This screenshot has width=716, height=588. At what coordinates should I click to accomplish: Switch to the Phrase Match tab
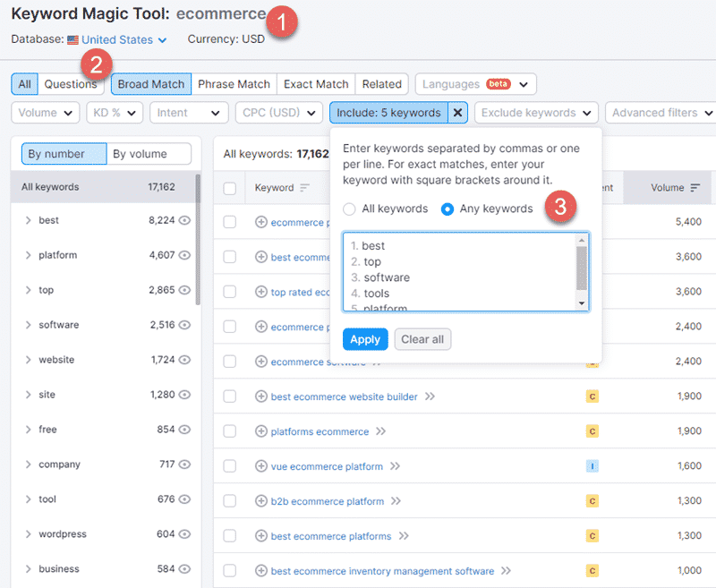pos(234,84)
